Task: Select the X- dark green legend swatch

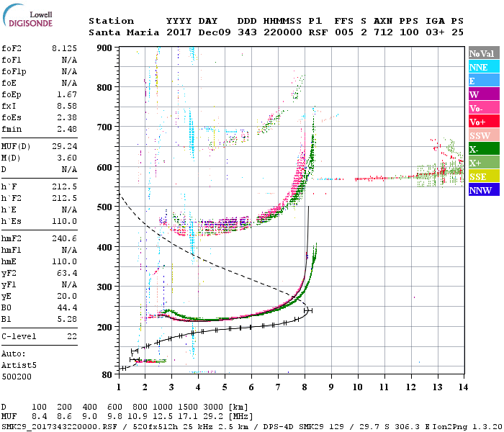Action: point(484,149)
